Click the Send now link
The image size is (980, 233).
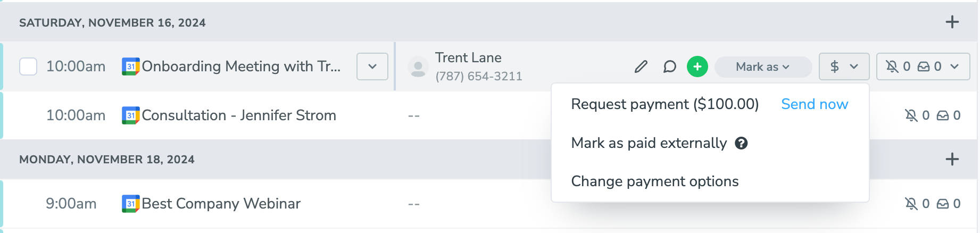coord(814,104)
